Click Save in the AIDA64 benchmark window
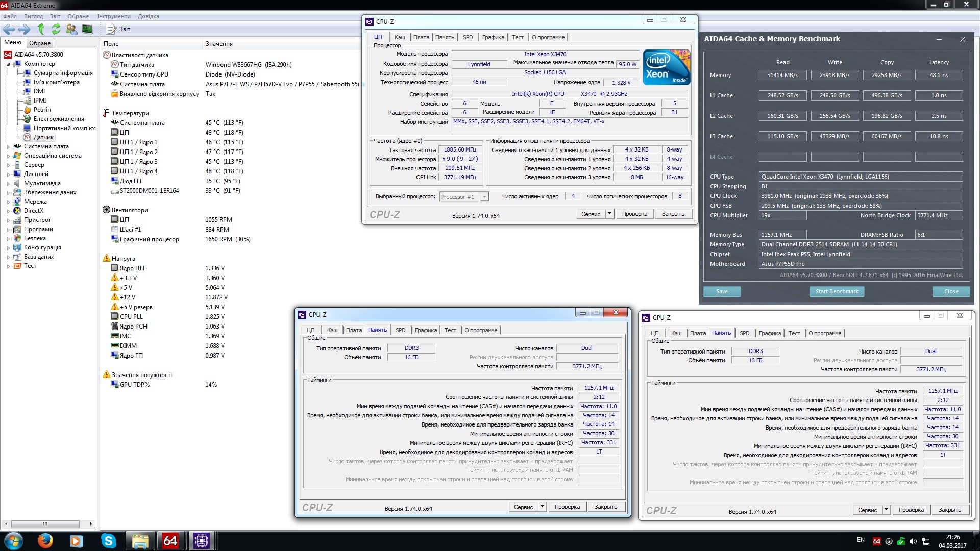 (x=722, y=291)
